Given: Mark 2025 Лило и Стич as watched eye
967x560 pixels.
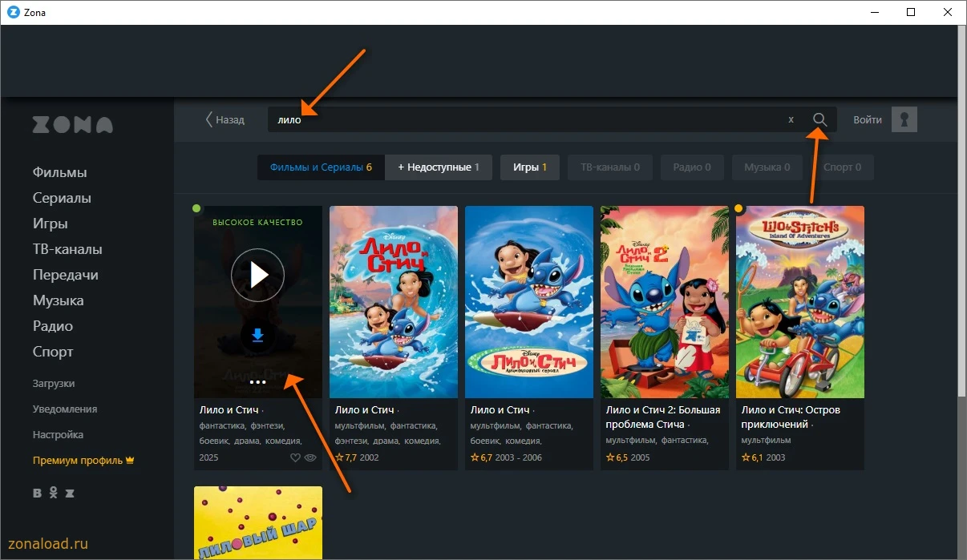Looking at the screenshot, I should point(310,457).
